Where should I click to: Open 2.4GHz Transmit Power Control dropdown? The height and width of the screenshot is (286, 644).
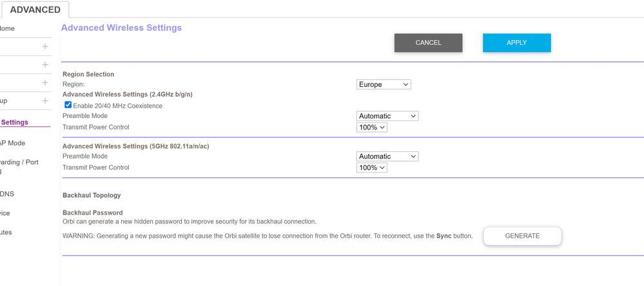[x=372, y=128]
